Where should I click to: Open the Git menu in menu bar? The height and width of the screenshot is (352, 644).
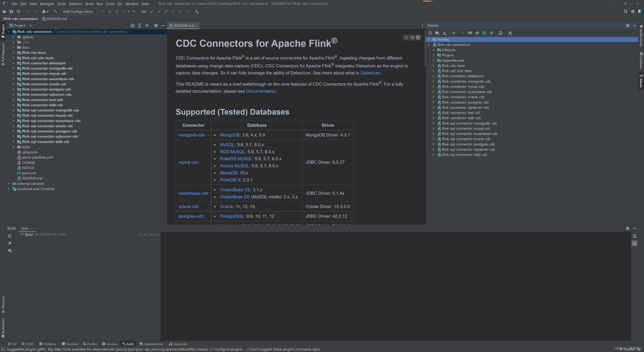(x=120, y=4)
